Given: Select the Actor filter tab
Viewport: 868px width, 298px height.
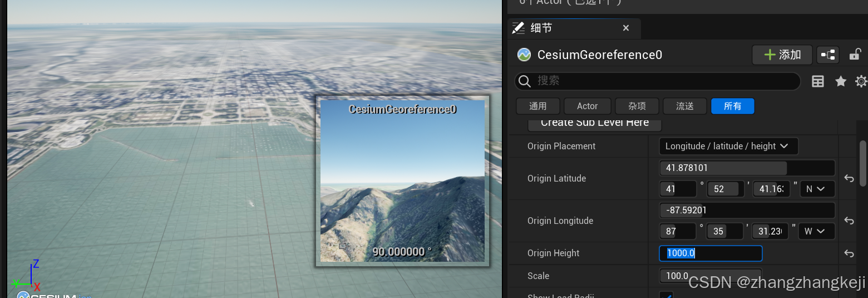Looking at the screenshot, I should (x=587, y=106).
